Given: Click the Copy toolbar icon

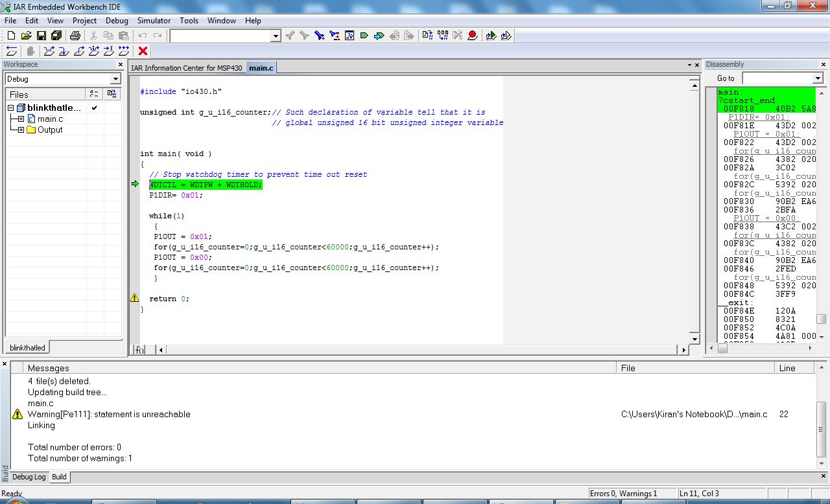Looking at the screenshot, I should [108, 36].
